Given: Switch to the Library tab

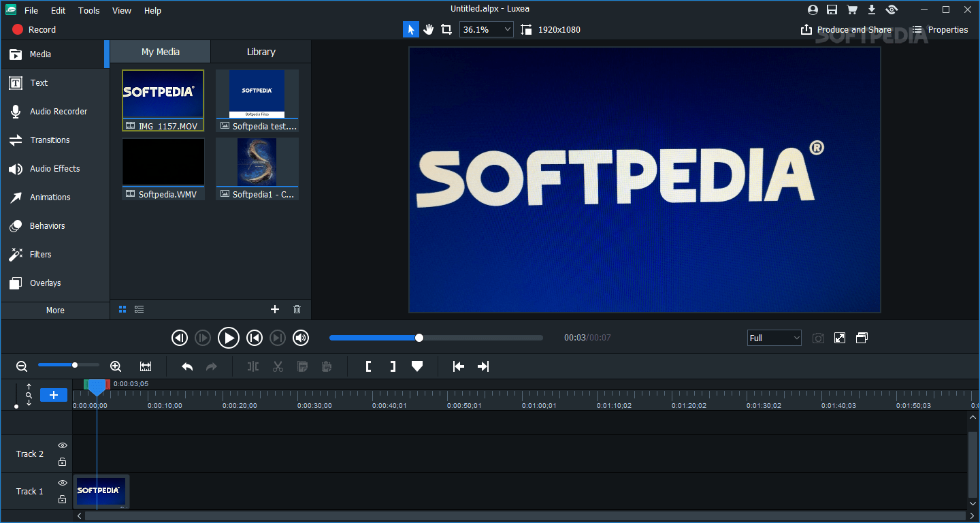Looking at the screenshot, I should (261, 52).
